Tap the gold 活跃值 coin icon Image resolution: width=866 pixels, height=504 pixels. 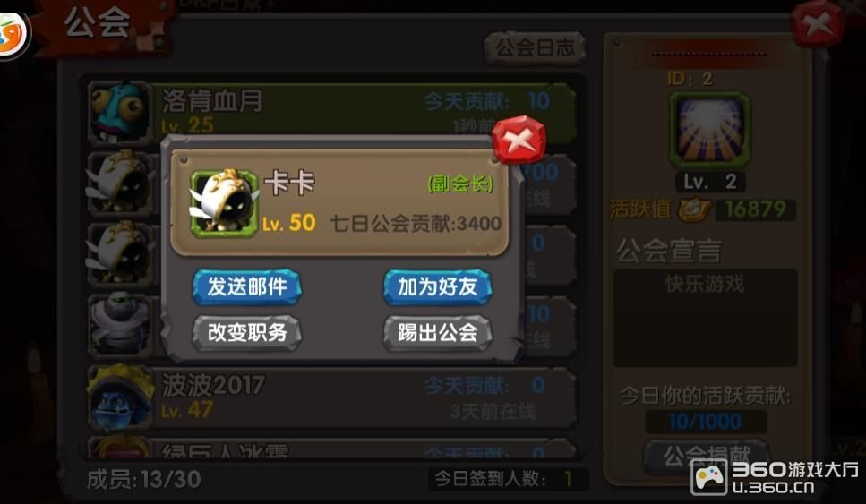[694, 209]
